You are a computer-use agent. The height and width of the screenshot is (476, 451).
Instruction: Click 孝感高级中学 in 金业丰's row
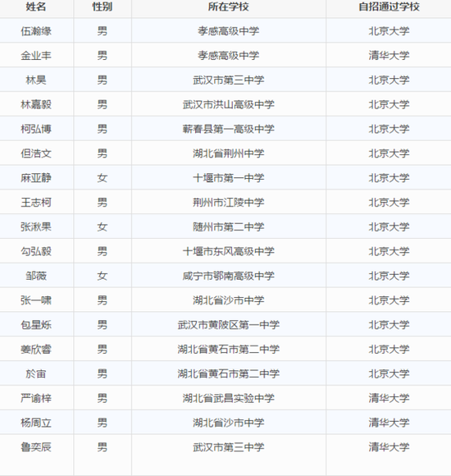click(x=229, y=56)
